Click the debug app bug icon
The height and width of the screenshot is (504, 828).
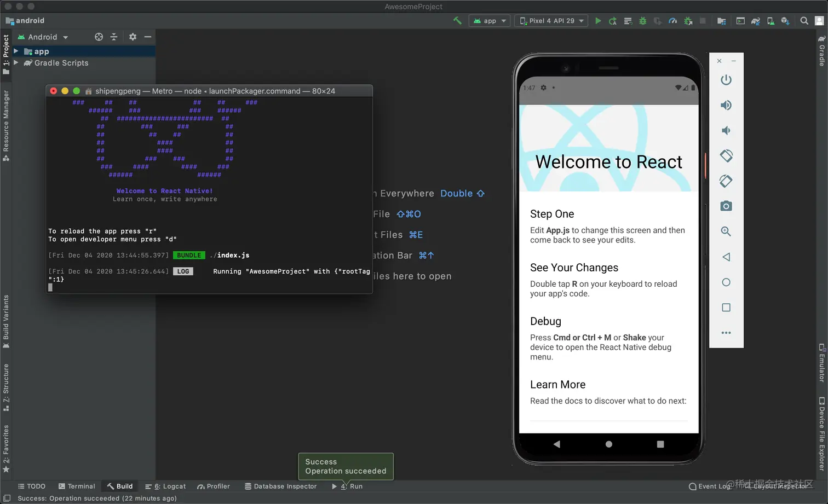tap(643, 21)
